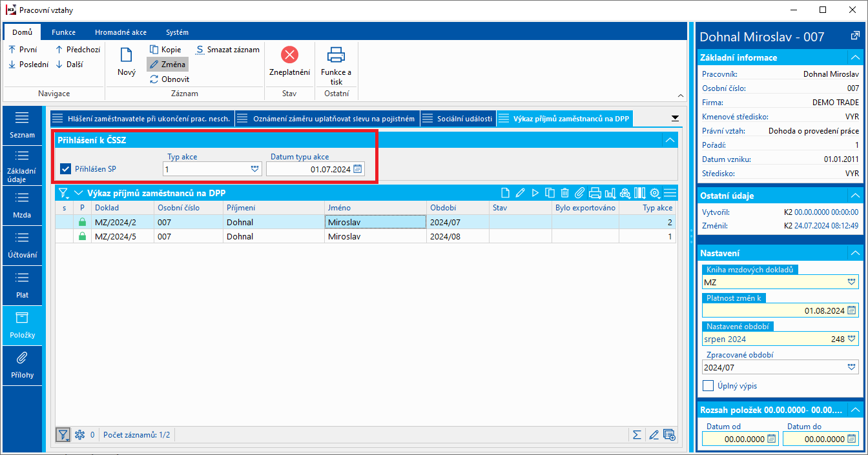Screen dimensions: 868x455
Task: Click gear settings icon in grid toolbar
Action: point(655,193)
